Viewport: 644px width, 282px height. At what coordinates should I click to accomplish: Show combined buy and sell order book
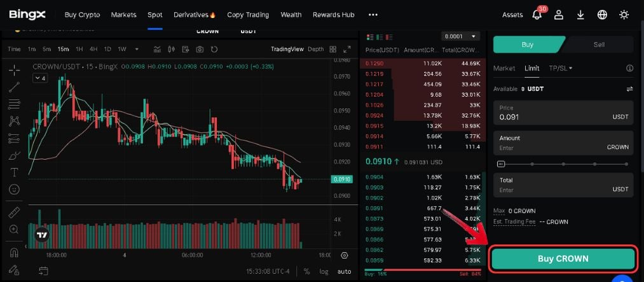click(x=370, y=37)
